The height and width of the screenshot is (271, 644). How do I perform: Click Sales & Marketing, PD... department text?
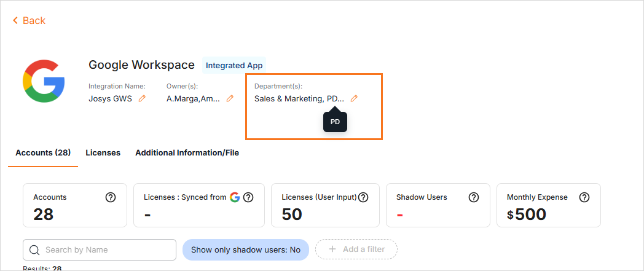299,98
